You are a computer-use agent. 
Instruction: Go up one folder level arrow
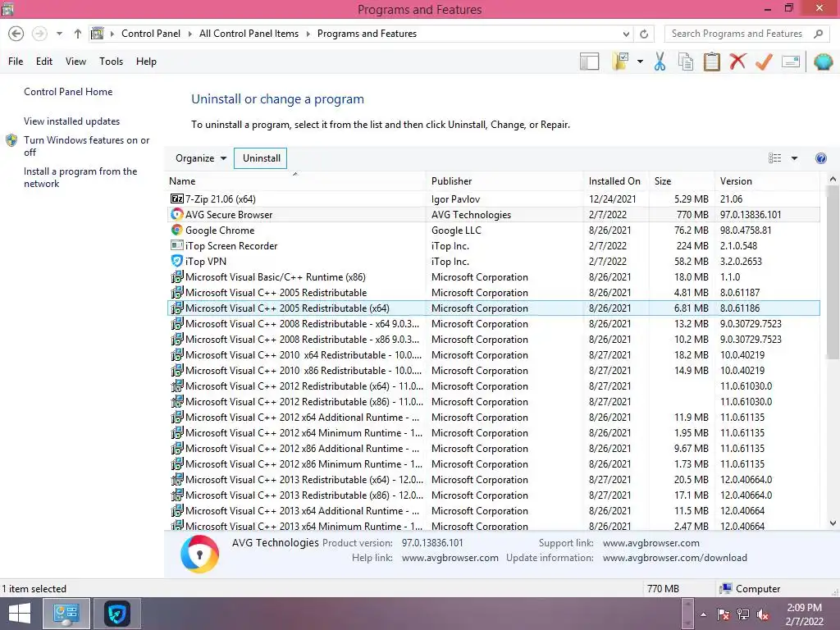tap(78, 34)
